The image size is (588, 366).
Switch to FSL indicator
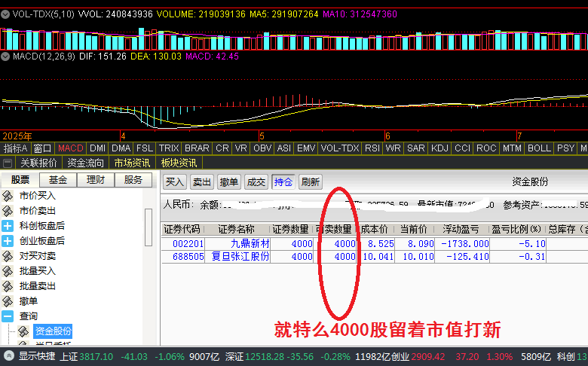point(145,148)
